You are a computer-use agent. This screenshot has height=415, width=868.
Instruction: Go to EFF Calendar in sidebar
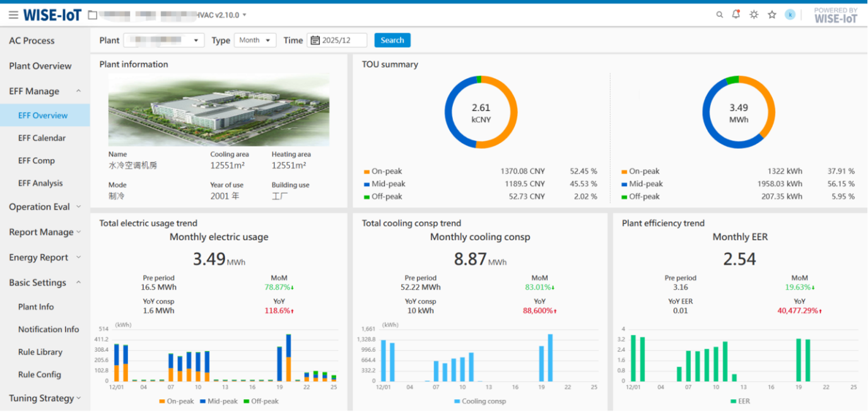tap(42, 138)
